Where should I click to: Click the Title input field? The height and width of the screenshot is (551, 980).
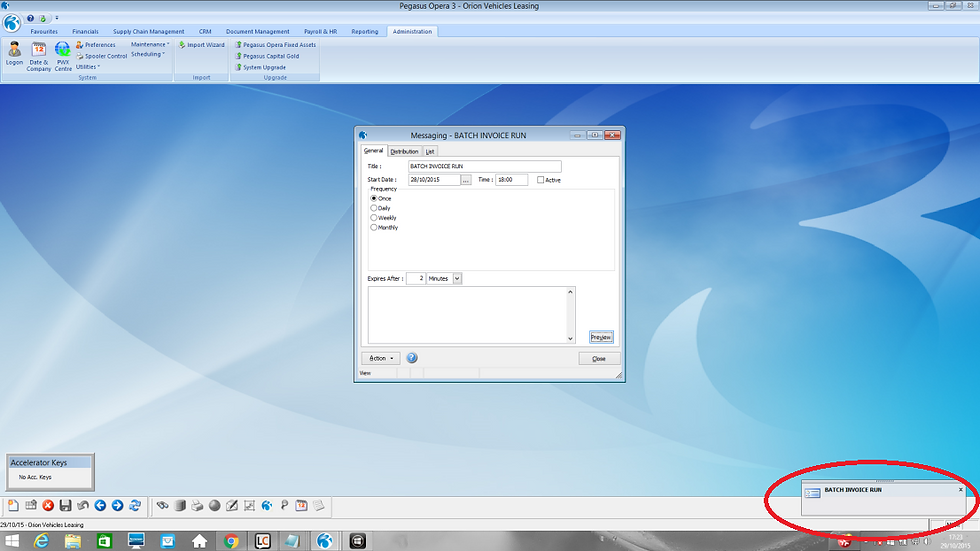(484, 166)
